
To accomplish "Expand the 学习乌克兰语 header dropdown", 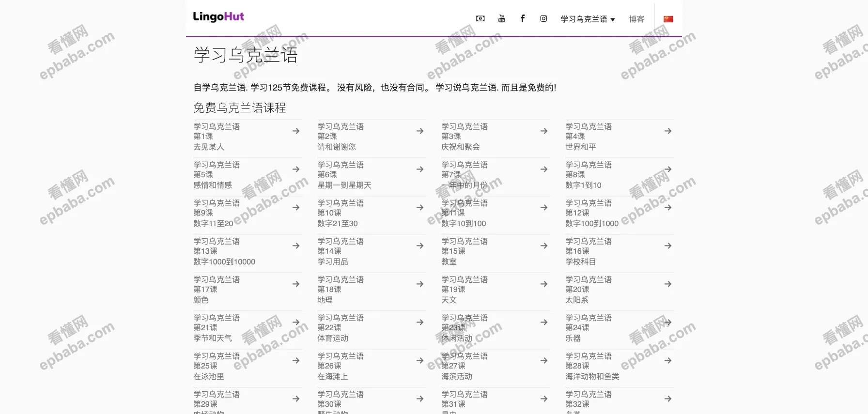I will point(588,19).
